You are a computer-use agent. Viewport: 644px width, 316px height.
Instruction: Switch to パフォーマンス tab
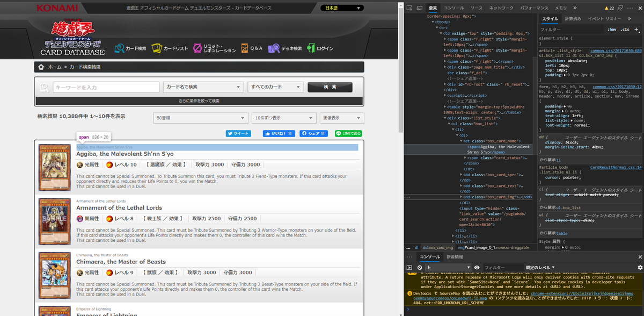click(x=535, y=8)
